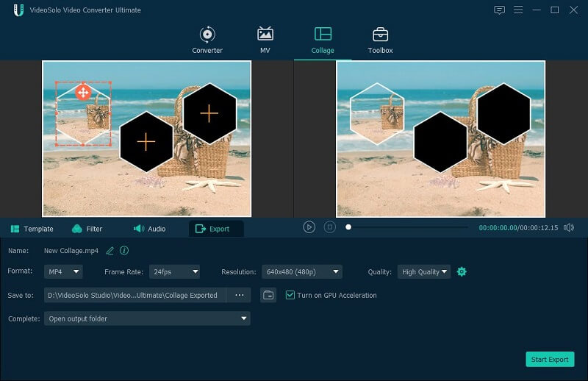Mute audio using the speaker icon
The height and width of the screenshot is (381, 588).
[x=568, y=228]
